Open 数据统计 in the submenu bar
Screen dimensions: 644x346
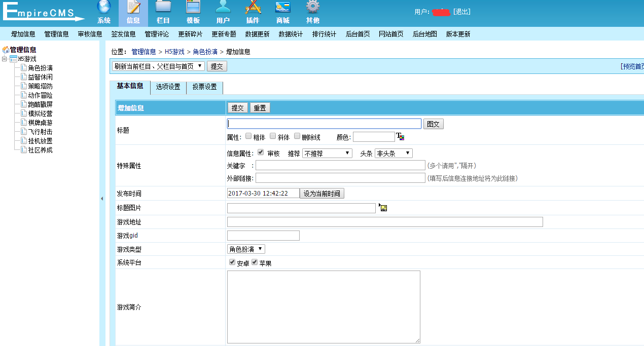tap(291, 34)
